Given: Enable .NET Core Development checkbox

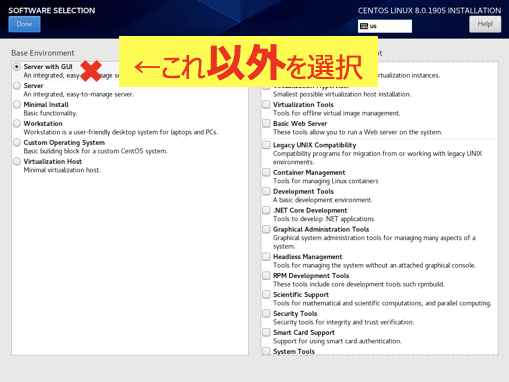Looking at the screenshot, I should coord(266,210).
